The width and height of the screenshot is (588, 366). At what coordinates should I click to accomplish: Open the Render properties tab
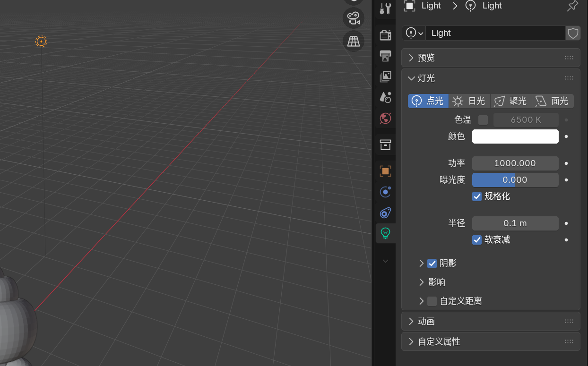pyautogui.click(x=386, y=35)
